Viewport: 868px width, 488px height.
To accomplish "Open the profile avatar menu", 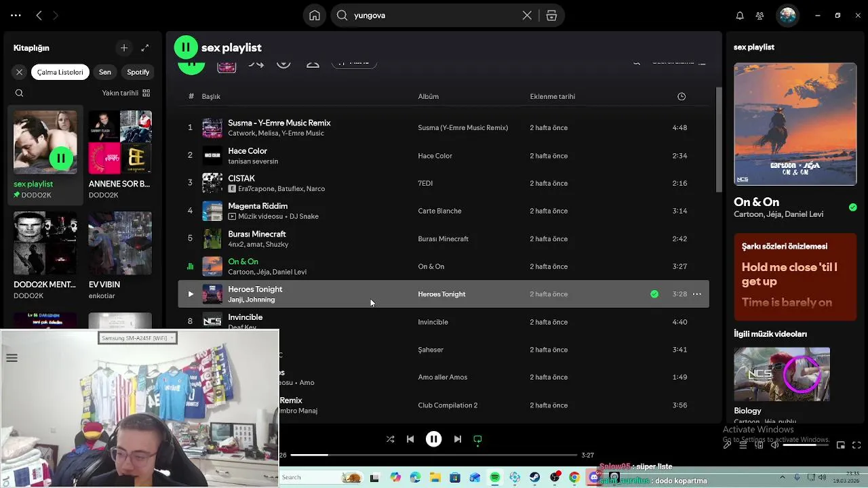I will 787,16.
